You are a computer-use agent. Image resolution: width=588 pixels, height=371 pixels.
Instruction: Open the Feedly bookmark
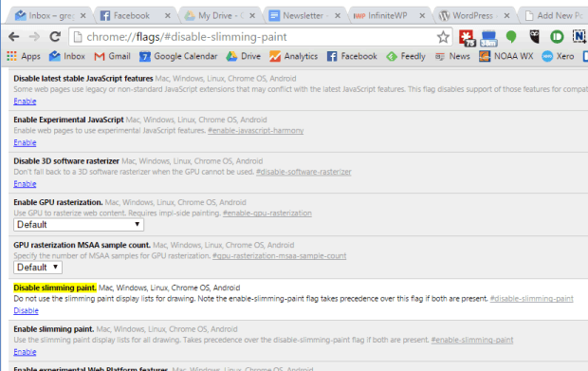point(406,56)
